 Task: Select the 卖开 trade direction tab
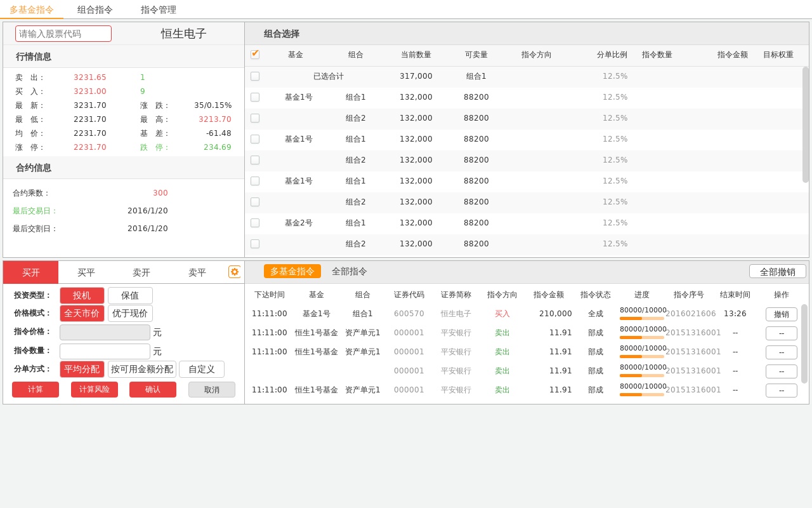tap(141, 272)
